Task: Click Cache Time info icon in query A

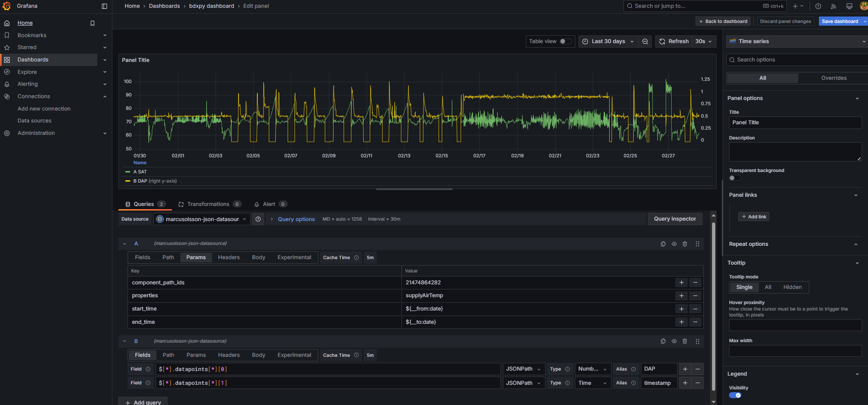Action: tap(356, 258)
